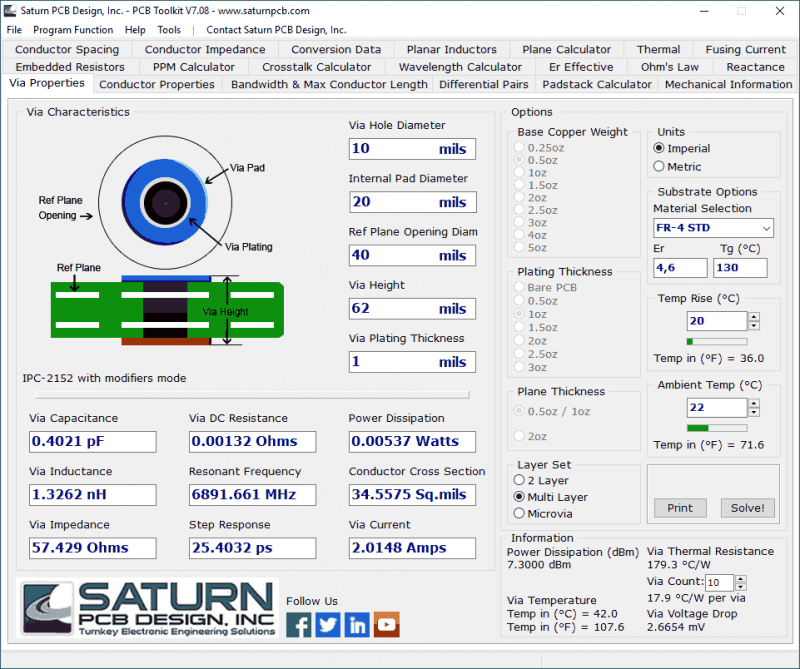
Task: Open Saturn's Facebook page icon
Action: point(298,624)
